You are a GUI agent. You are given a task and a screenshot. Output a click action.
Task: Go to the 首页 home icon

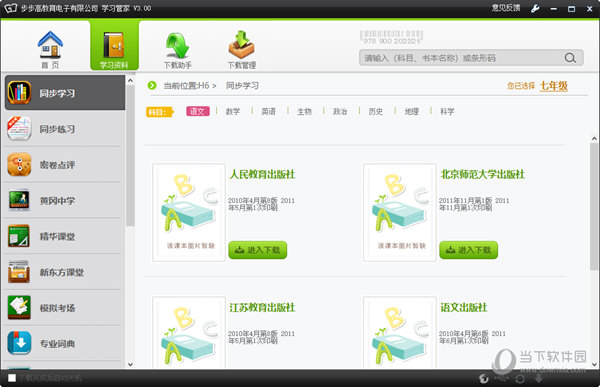(x=50, y=50)
